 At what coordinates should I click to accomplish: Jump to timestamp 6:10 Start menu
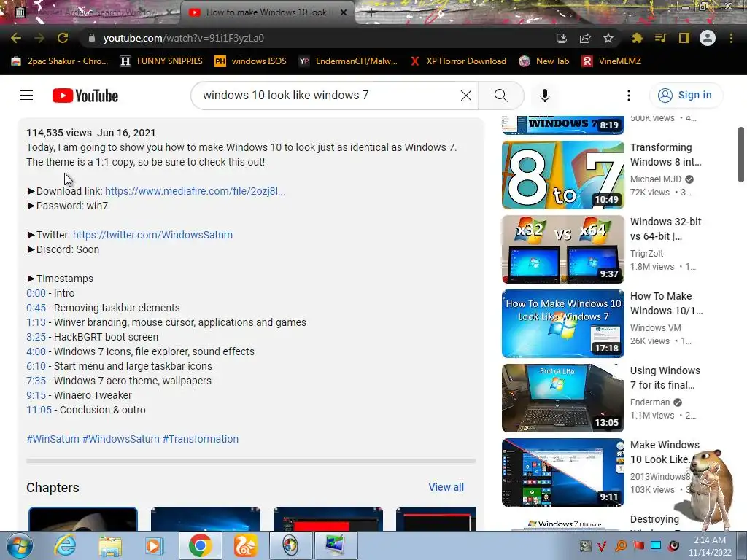[x=36, y=366]
